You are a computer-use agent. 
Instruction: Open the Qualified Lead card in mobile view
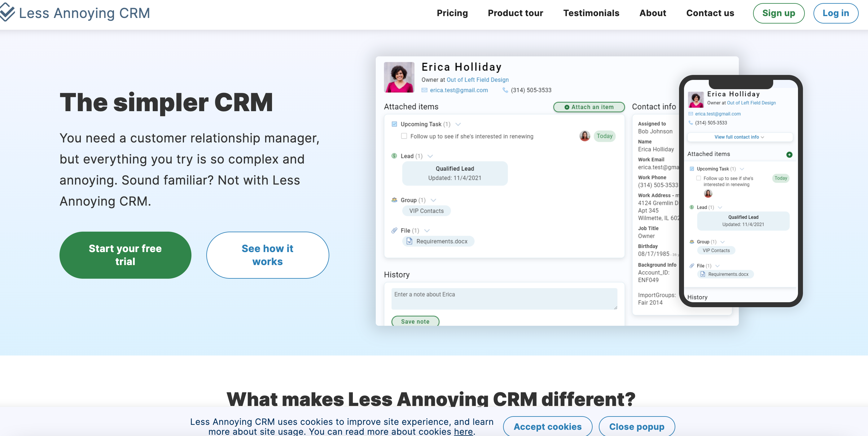[743, 221]
